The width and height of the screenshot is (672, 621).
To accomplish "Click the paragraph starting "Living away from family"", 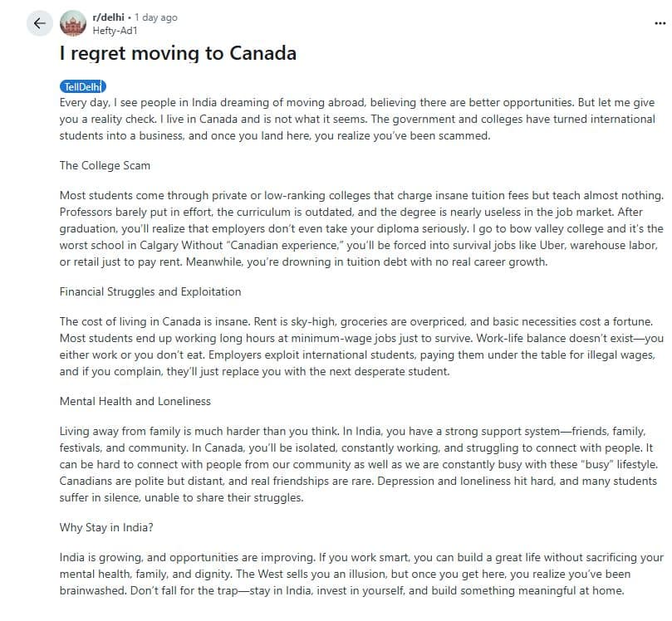I will click(358, 464).
